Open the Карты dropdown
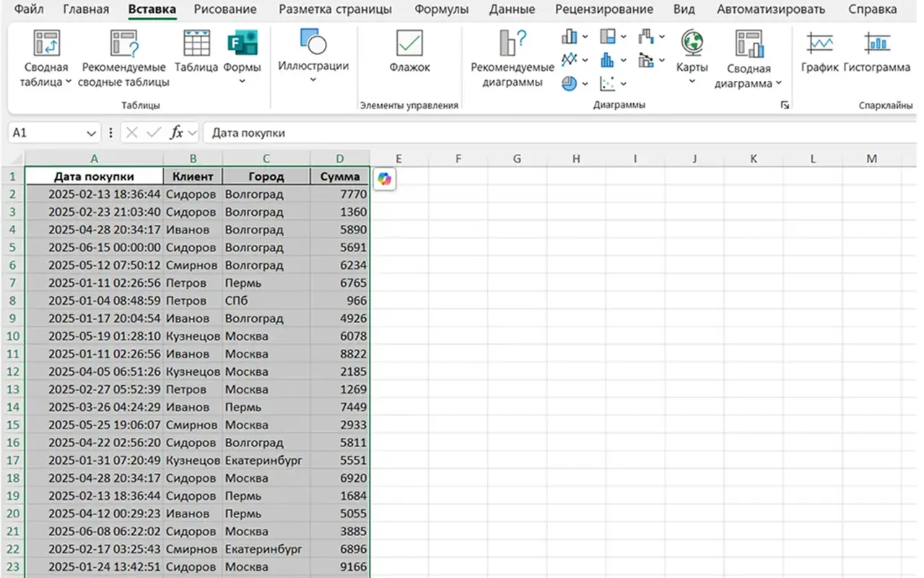 (x=692, y=81)
